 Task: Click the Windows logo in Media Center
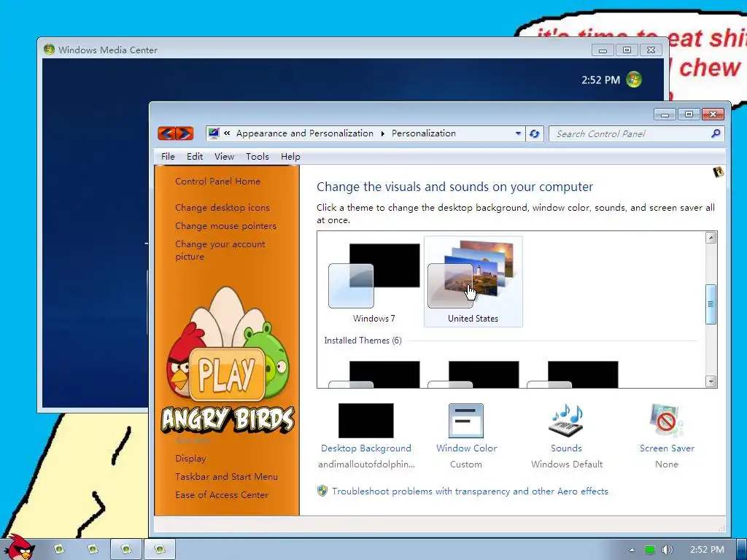tap(634, 79)
